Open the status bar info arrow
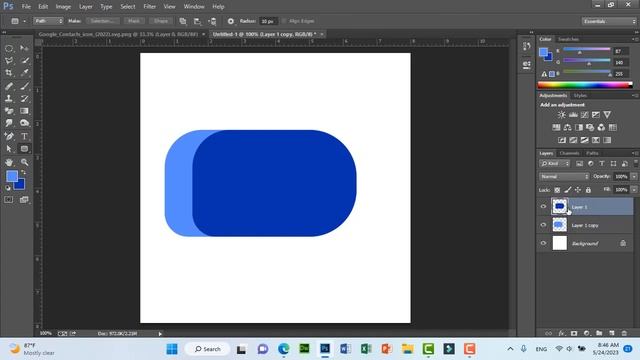Viewport: 640px width, 360px height. pos(160,333)
